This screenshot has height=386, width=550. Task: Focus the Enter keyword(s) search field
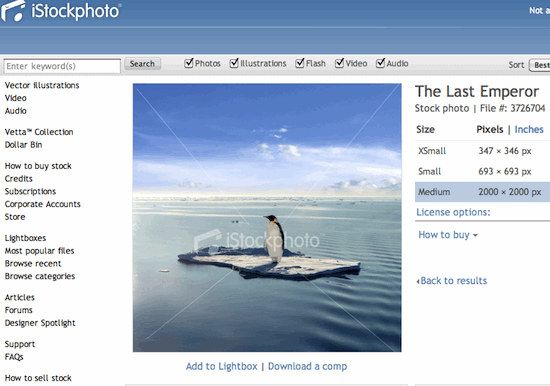[x=62, y=66]
